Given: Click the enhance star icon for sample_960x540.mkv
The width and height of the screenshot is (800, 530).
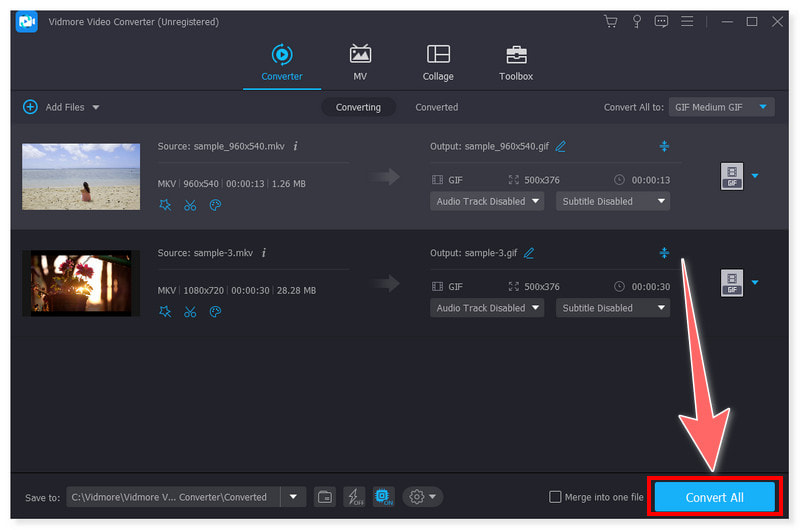Looking at the screenshot, I should (x=165, y=205).
